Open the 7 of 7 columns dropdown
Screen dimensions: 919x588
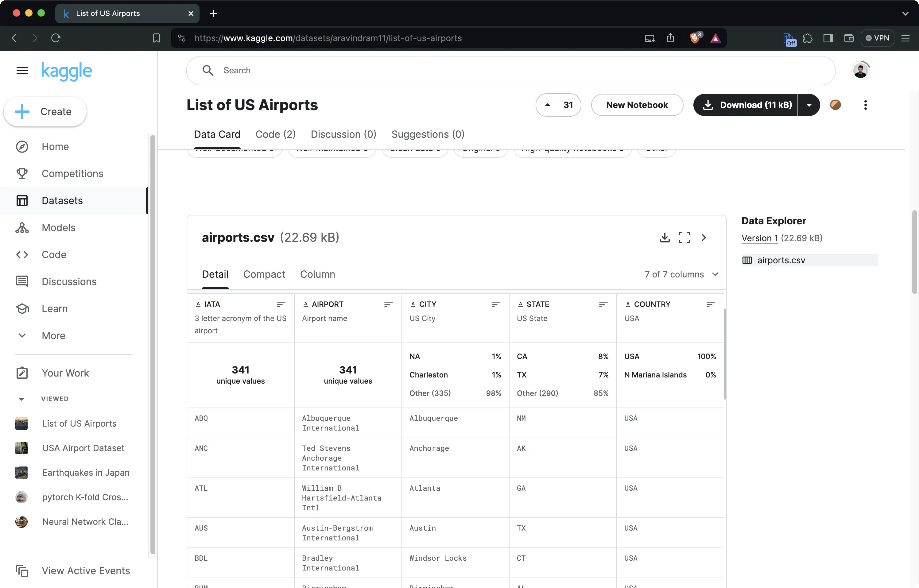coord(681,275)
